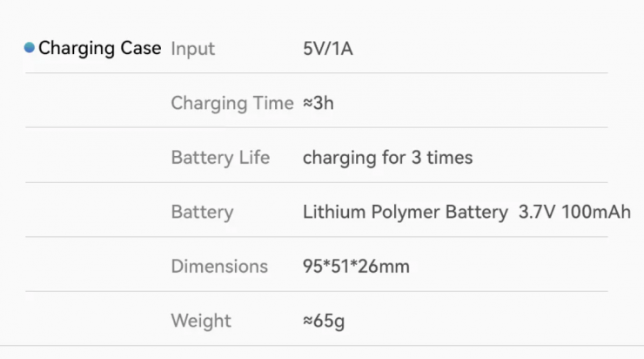Image resolution: width=644 pixels, height=359 pixels.
Task: Click the Battery Life label
Action: coord(220,158)
